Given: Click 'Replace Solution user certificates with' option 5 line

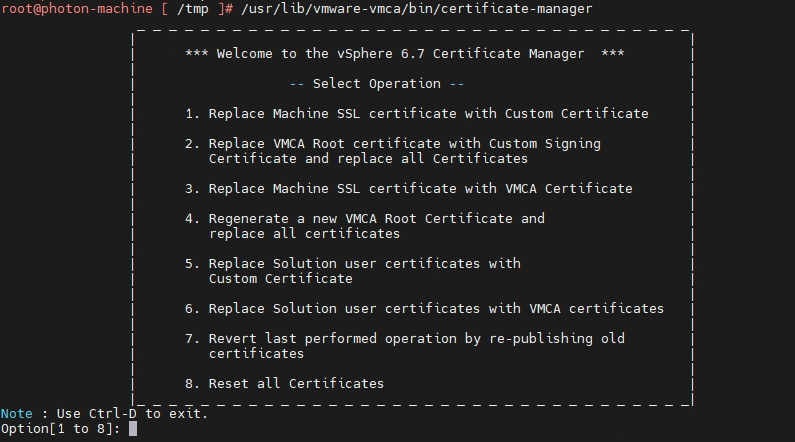Looking at the screenshot, I should coord(353,264).
